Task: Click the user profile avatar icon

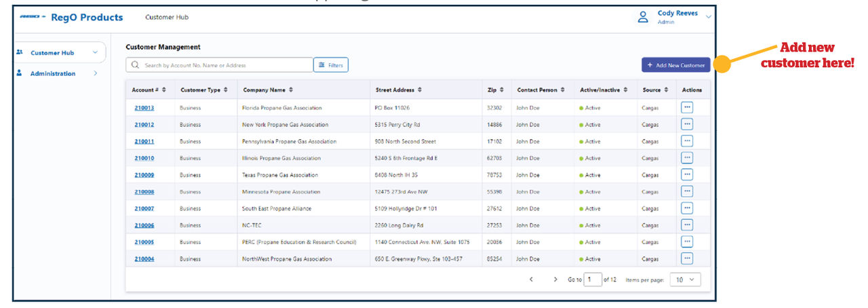Action: [643, 17]
